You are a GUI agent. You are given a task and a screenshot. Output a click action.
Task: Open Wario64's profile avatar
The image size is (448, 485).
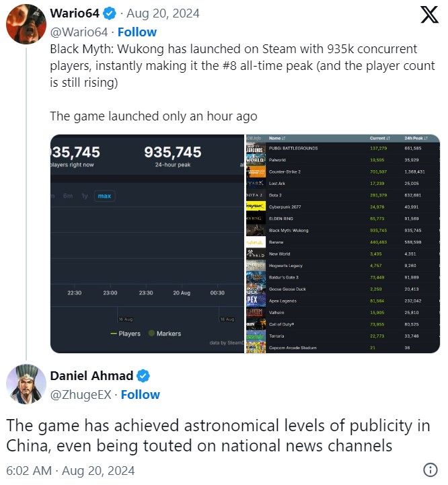[x=26, y=24]
